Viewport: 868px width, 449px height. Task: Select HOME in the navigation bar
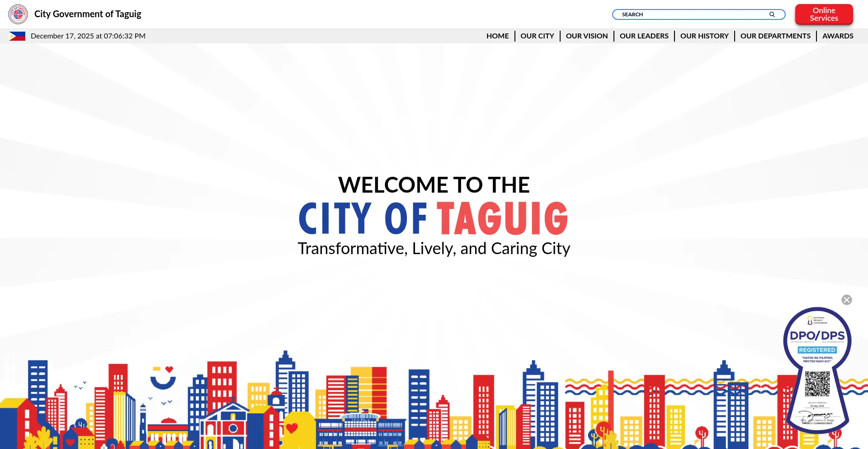pyautogui.click(x=497, y=36)
